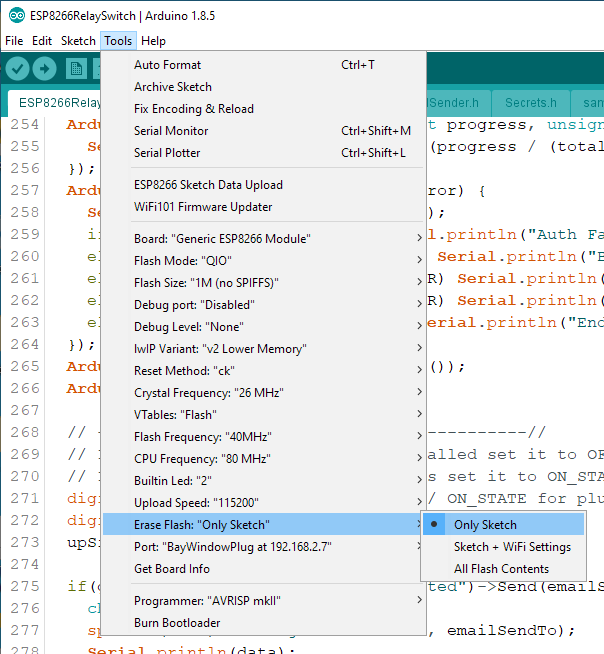Switch to the Sender.h tab

click(458, 103)
